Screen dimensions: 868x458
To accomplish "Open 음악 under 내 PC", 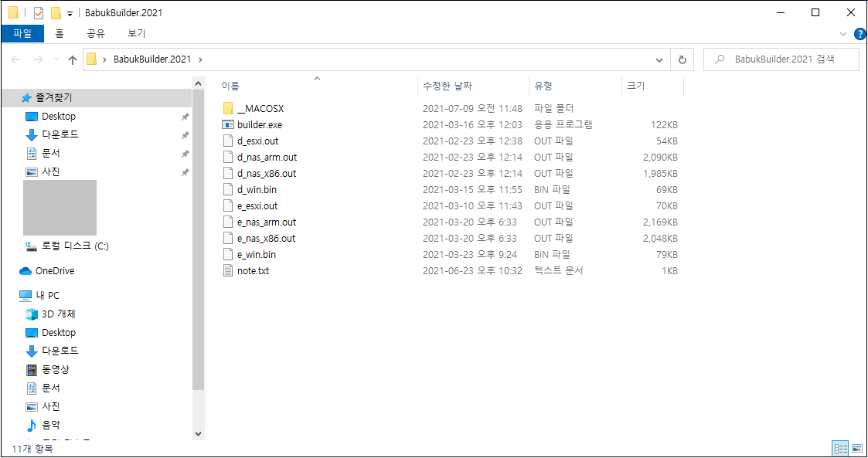I will [x=50, y=425].
